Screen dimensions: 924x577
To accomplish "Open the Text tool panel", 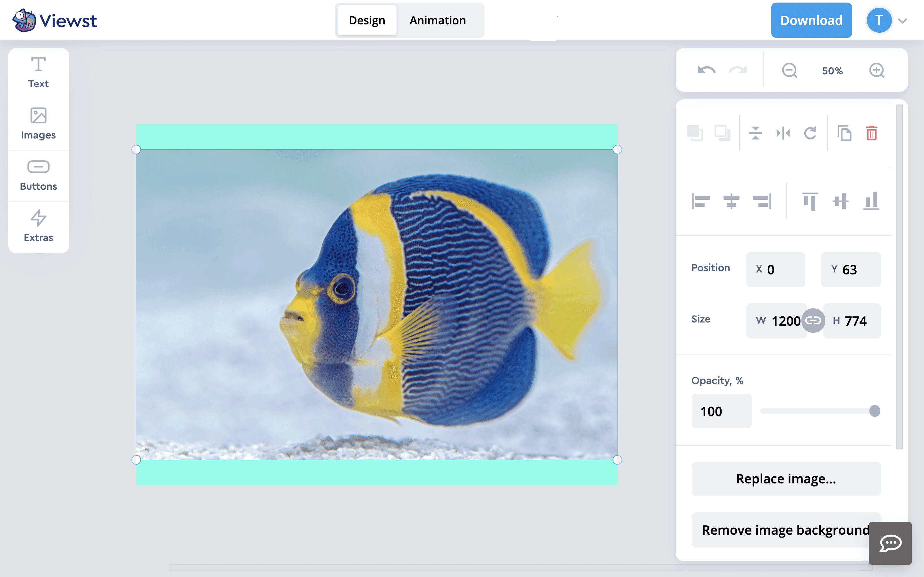I will click(x=38, y=72).
